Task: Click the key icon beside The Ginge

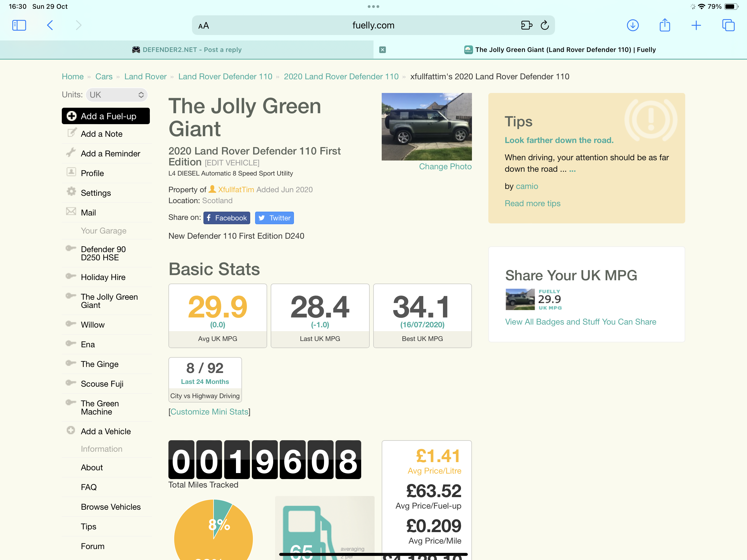Action: point(71,363)
